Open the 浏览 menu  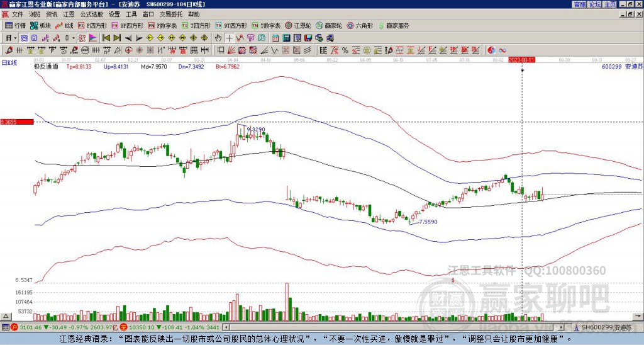point(35,14)
